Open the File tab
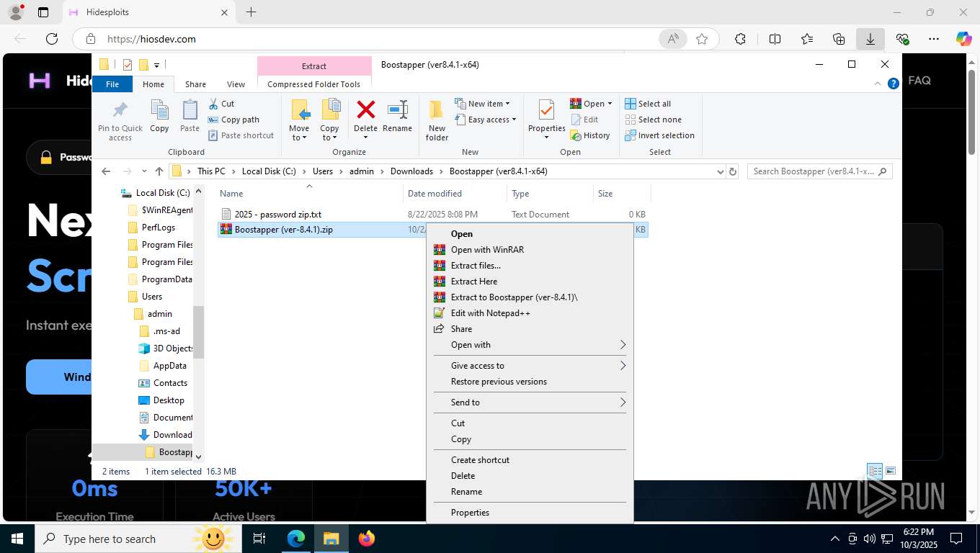Viewport: 980px width, 553px height. click(x=112, y=84)
